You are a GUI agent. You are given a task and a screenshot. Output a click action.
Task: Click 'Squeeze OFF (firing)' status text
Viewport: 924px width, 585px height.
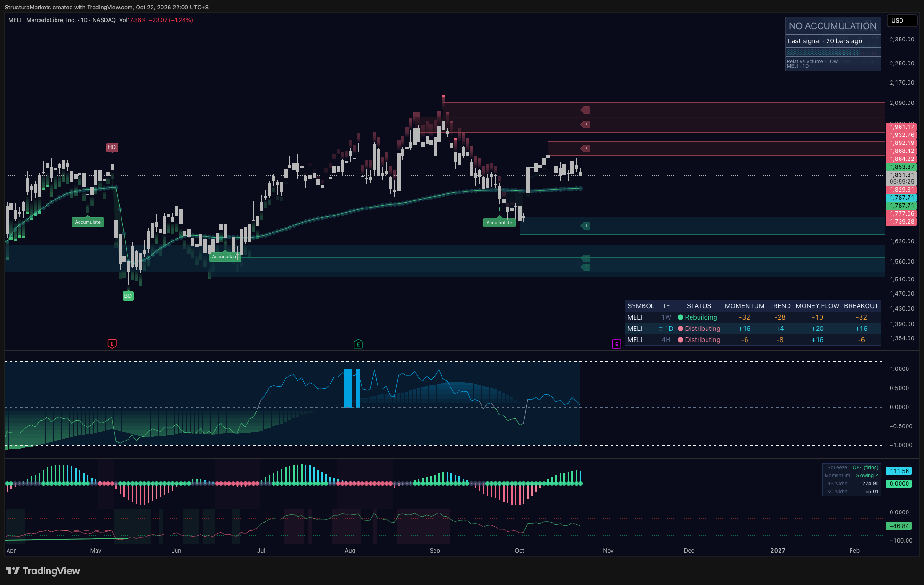coord(853,468)
